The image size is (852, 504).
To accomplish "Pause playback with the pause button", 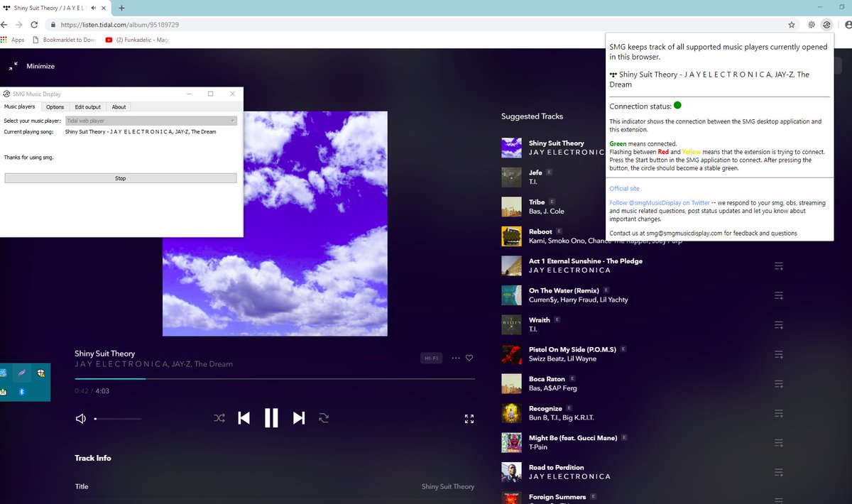I will tap(271, 418).
